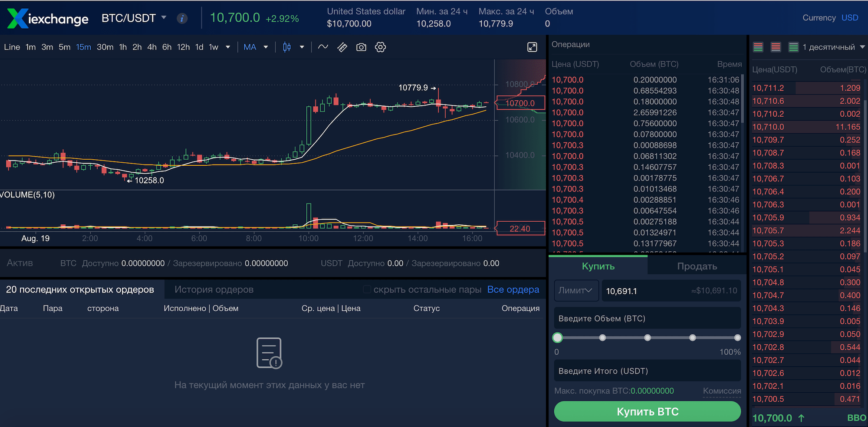The width and height of the screenshot is (868, 427).
Task: Switch to История ордеров tab
Action: tap(214, 289)
